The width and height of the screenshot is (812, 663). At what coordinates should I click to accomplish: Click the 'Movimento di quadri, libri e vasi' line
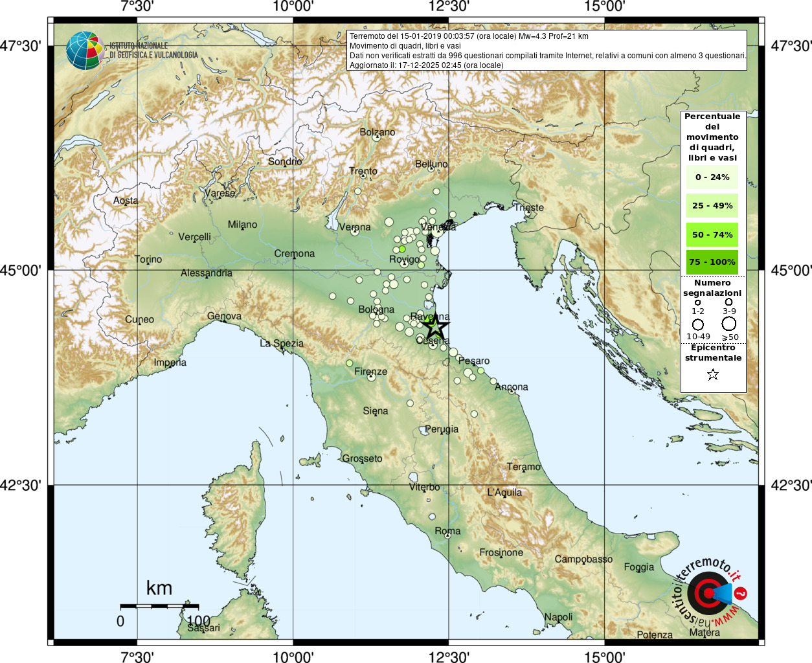pyautogui.click(x=405, y=46)
